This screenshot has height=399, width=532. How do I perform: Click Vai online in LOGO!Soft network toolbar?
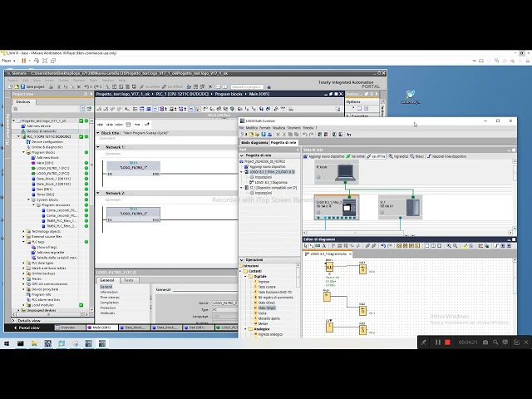pyautogui.click(x=355, y=156)
